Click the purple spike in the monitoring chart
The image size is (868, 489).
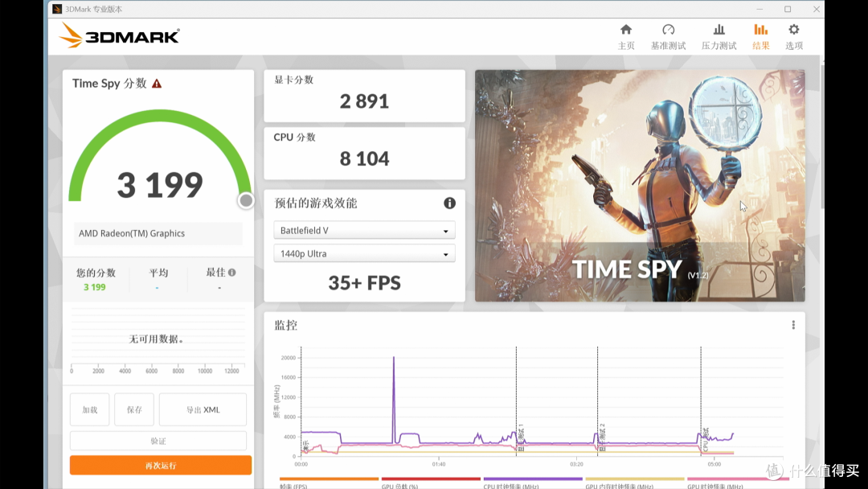tap(394, 399)
